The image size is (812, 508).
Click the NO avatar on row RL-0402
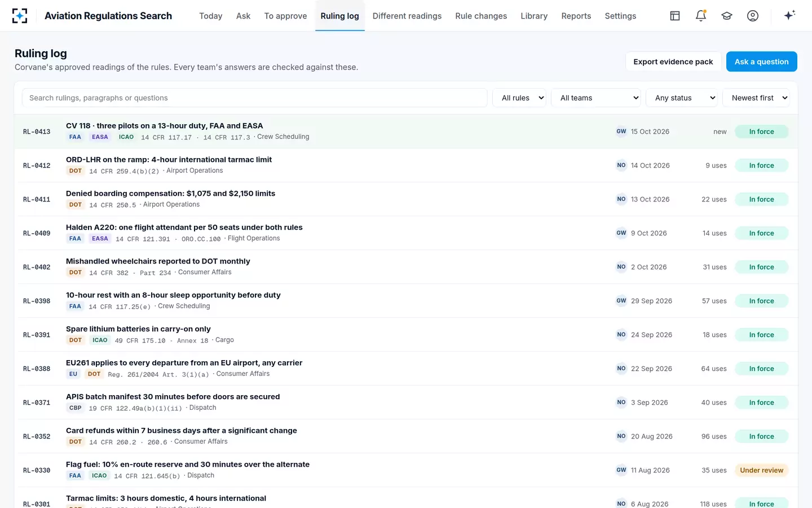coord(621,267)
